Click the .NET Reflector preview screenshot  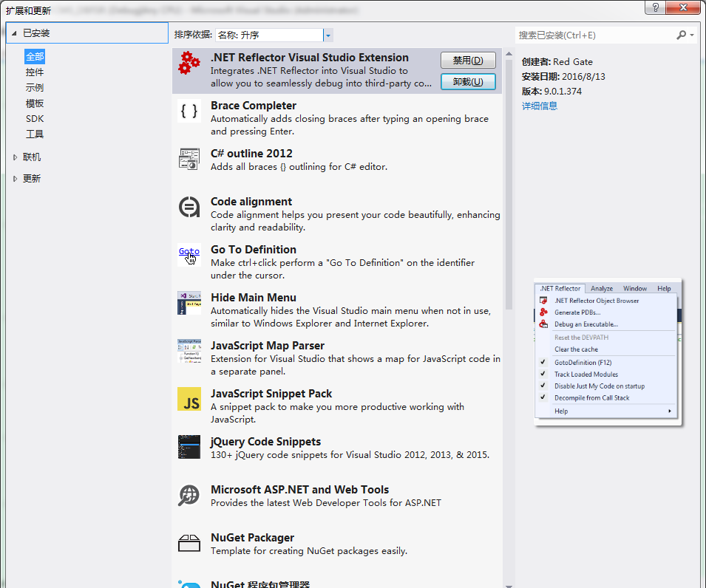point(608,352)
